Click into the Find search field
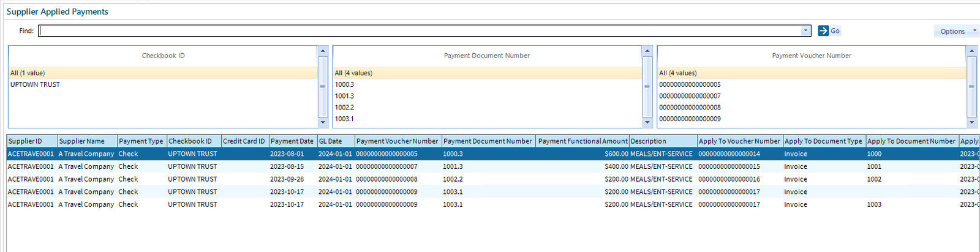Viewport: 980px width, 252px height. pyautogui.click(x=420, y=31)
